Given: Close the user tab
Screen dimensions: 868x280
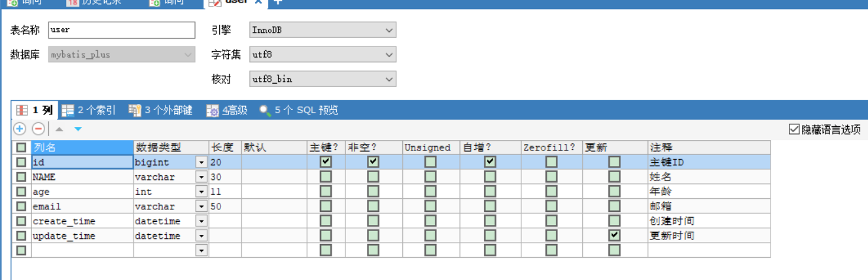Looking at the screenshot, I should coord(258,2).
